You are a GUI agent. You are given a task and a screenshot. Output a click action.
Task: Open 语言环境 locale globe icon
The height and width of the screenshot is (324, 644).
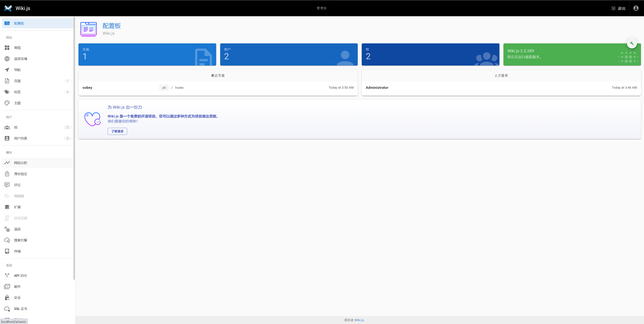coord(7,59)
